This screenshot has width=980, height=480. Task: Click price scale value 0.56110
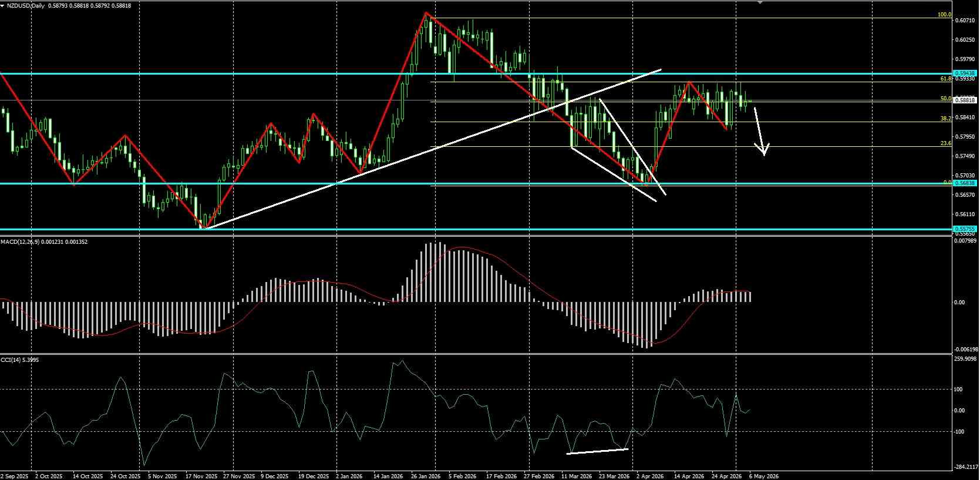click(965, 214)
